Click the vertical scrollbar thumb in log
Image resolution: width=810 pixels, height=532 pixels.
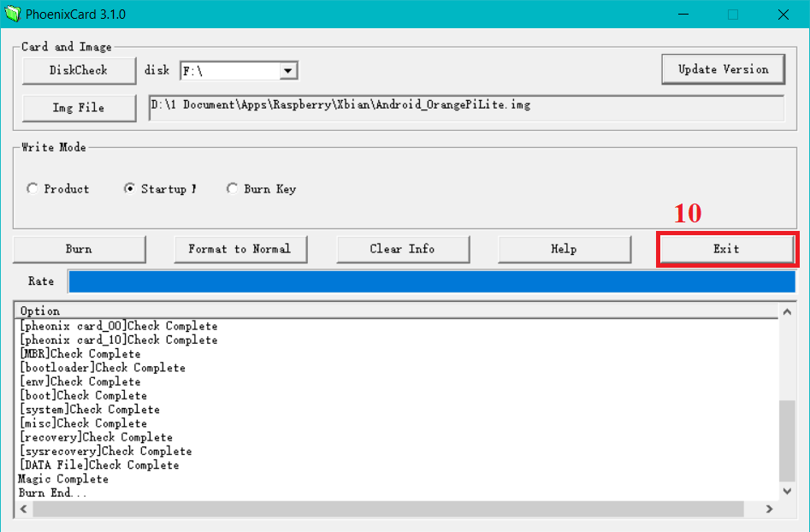coord(787,441)
